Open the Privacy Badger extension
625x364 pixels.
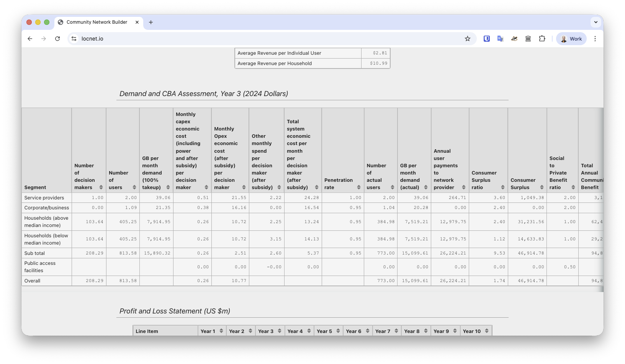pyautogui.click(x=514, y=39)
